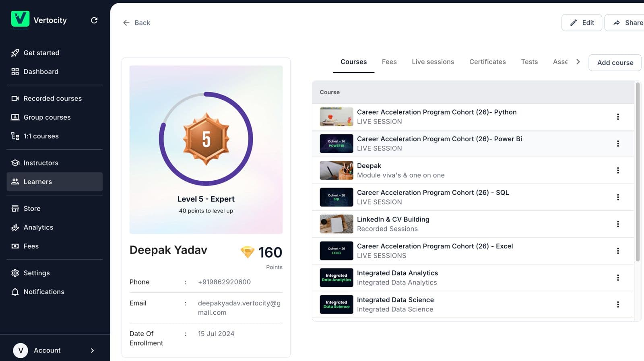The height and width of the screenshot is (361, 644).
Task: Click the Settings gear icon
Action: point(15,273)
